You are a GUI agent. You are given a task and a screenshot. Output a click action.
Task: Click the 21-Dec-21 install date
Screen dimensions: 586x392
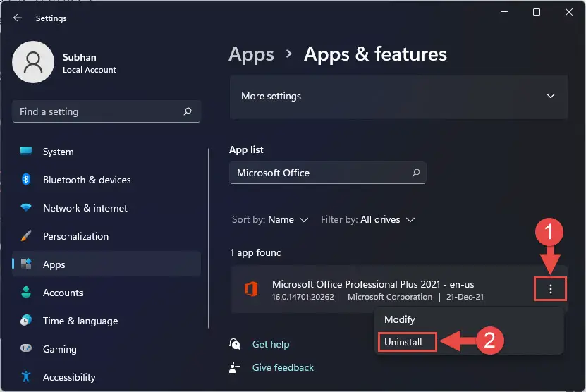(x=465, y=297)
